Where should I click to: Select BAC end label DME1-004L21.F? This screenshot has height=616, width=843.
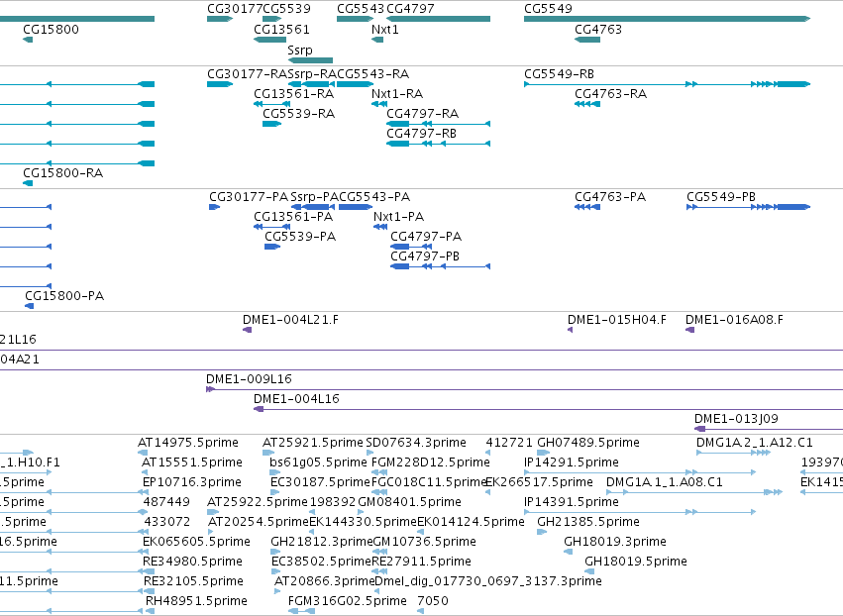click(291, 320)
